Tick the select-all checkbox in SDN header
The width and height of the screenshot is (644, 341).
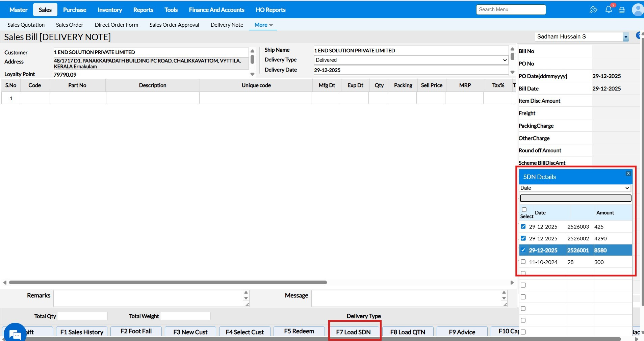coord(524,210)
